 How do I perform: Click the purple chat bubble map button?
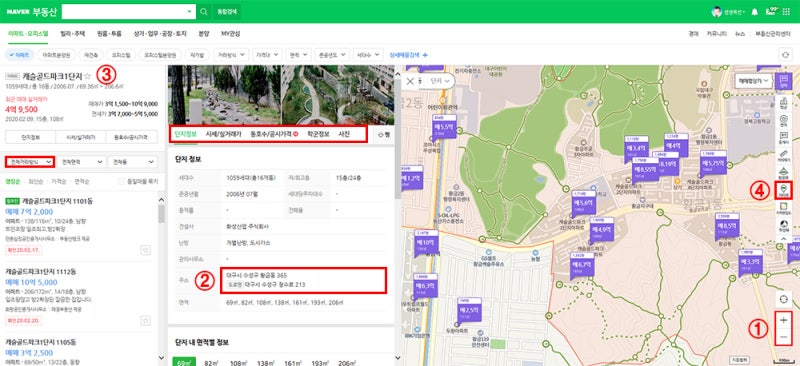[783, 82]
